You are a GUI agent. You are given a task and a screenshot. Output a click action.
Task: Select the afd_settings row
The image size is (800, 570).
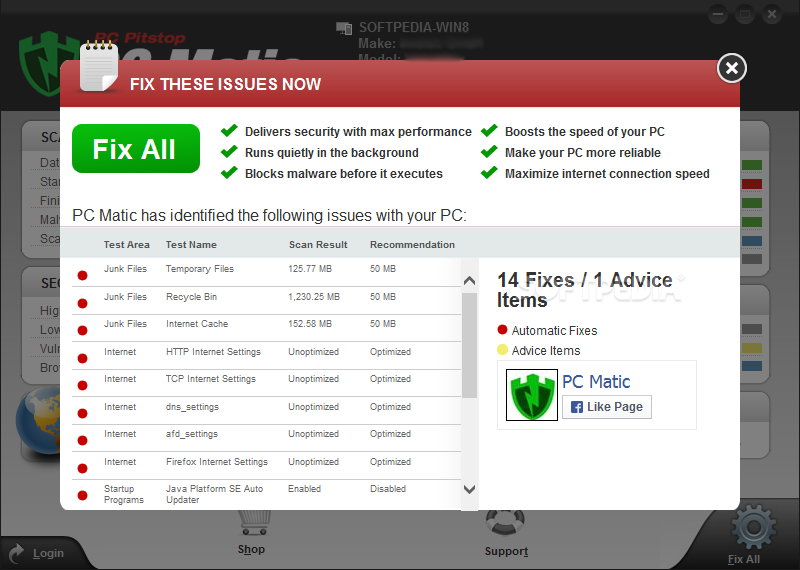pyautogui.click(x=266, y=438)
